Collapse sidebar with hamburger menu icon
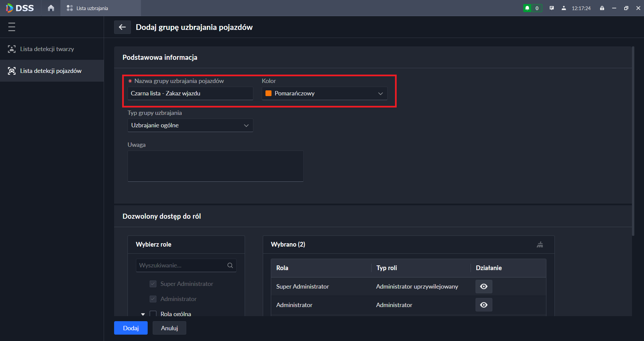Viewport: 644px width, 341px height. pyautogui.click(x=12, y=27)
